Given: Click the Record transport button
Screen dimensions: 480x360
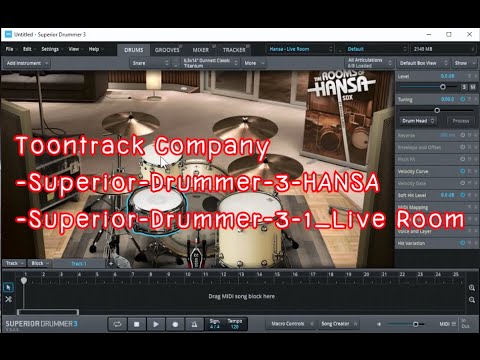Looking at the screenshot, I should (x=175, y=324).
